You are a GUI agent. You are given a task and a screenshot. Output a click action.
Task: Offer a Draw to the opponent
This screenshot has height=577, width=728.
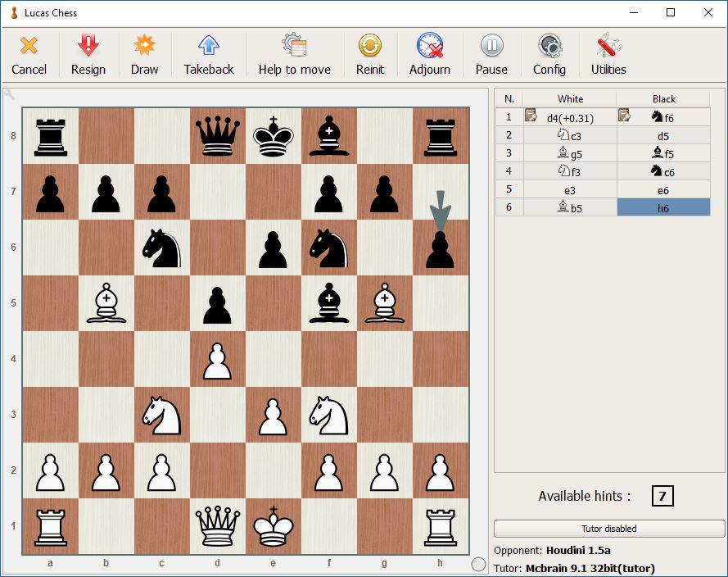(144, 55)
